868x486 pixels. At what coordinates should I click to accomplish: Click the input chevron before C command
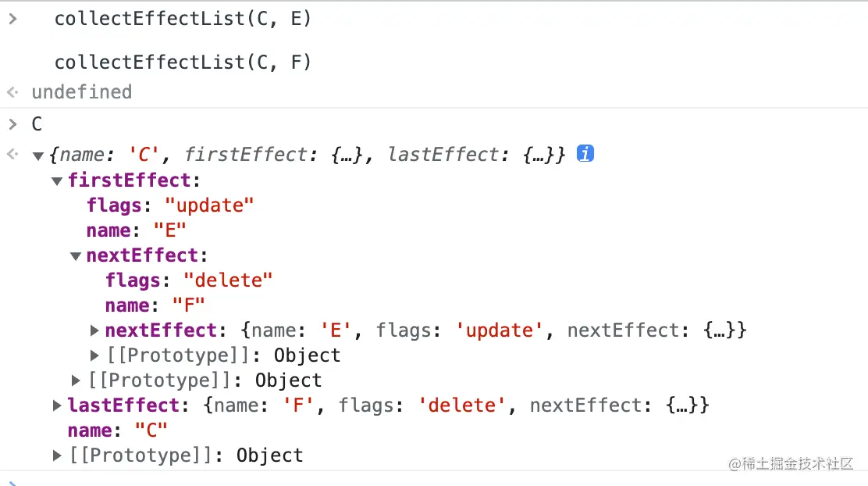point(12,124)
